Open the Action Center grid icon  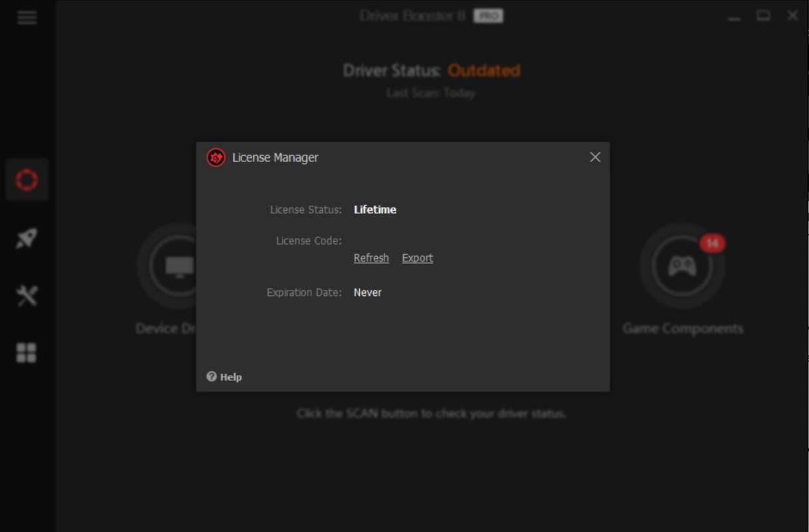[27, 353]
